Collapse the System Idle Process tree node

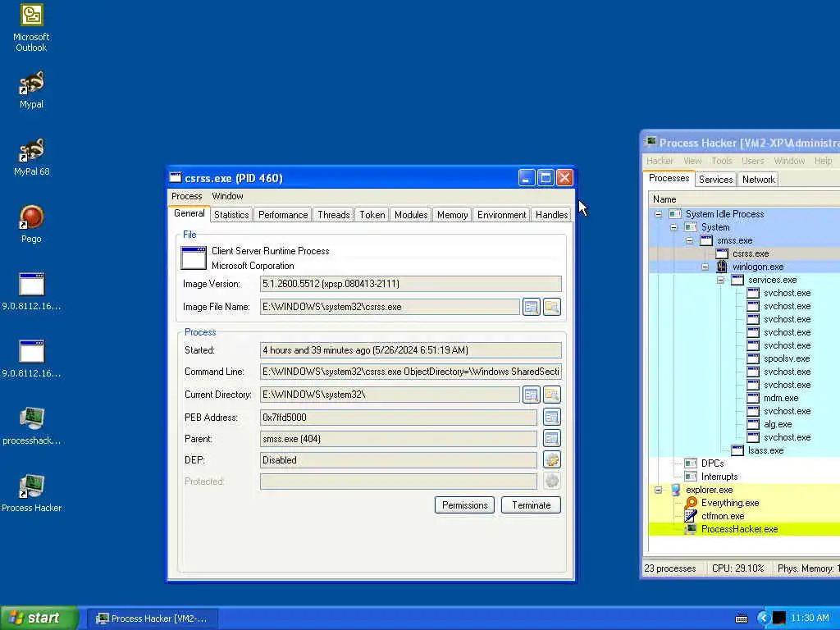tap(659, 214)
